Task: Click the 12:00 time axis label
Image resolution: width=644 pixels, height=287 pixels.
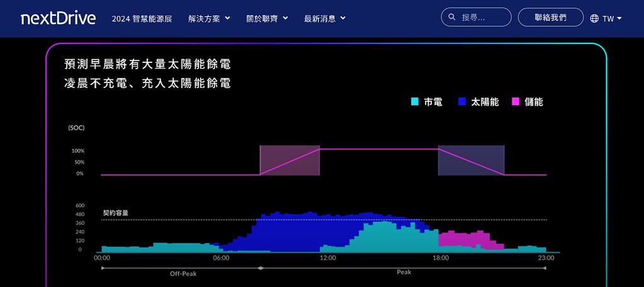Action: [328, 258]
